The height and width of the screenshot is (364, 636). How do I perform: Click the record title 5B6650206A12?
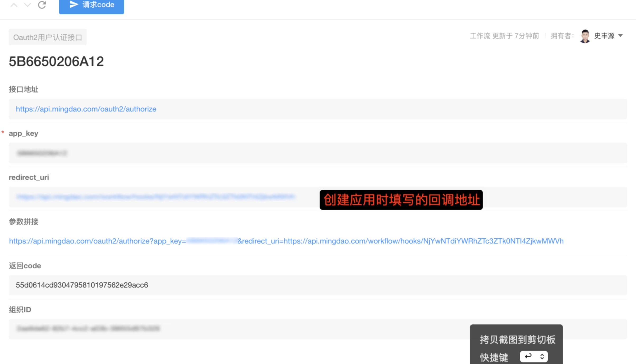click(x=56, y=62)
